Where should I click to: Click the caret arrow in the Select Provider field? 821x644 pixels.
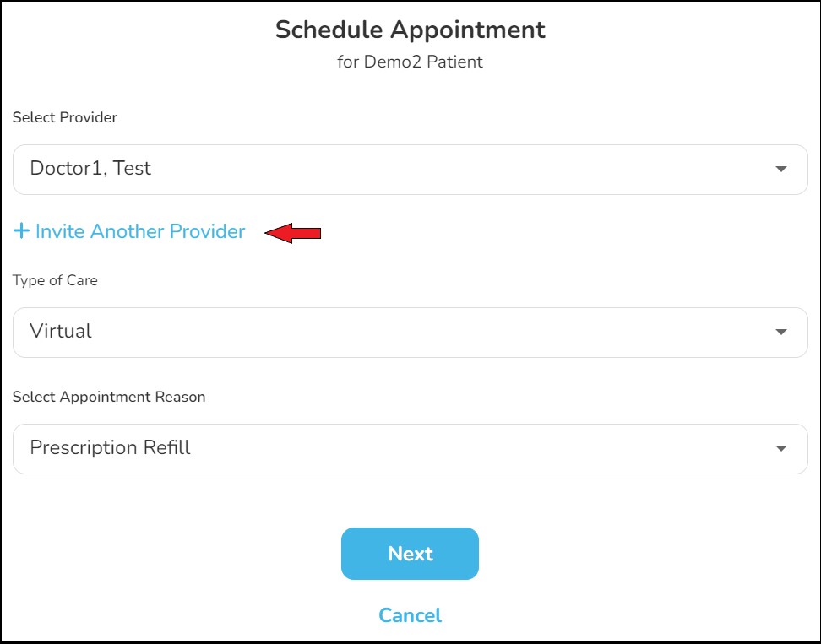click(x=780, y=170)
